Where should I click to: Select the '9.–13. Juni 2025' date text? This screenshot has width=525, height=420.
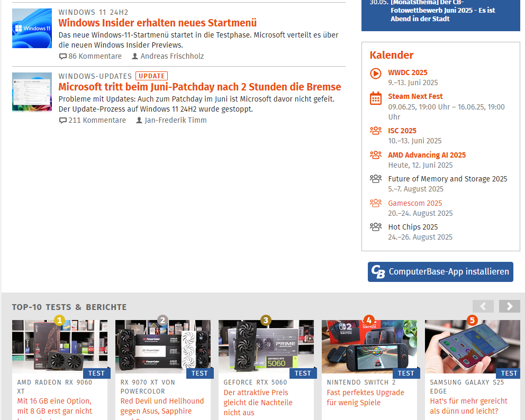pos(413,83)
